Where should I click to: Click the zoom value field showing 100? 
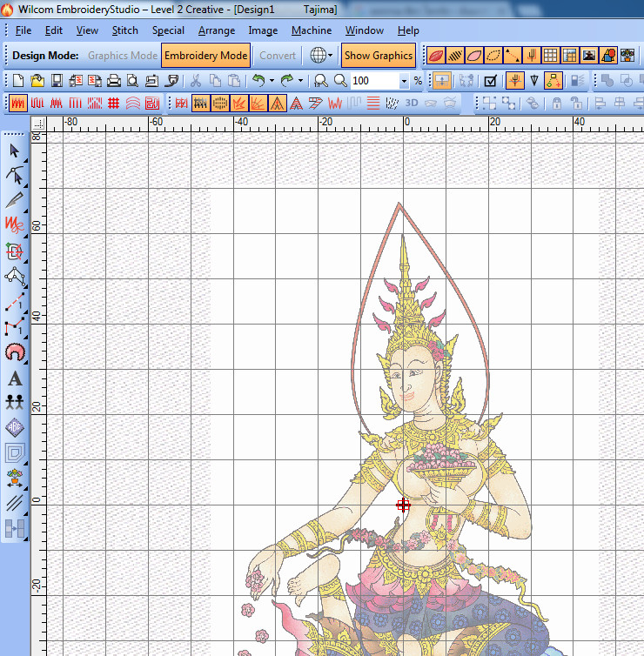coord(375,81)
